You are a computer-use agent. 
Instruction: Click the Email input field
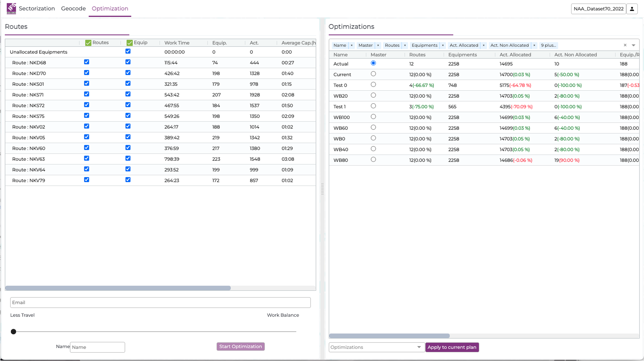point(160,302)
